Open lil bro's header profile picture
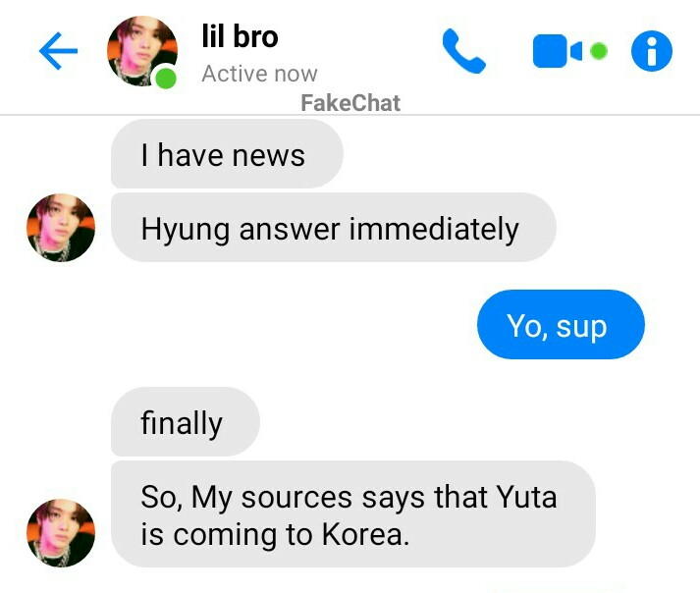700x593 pixels. 142,51
